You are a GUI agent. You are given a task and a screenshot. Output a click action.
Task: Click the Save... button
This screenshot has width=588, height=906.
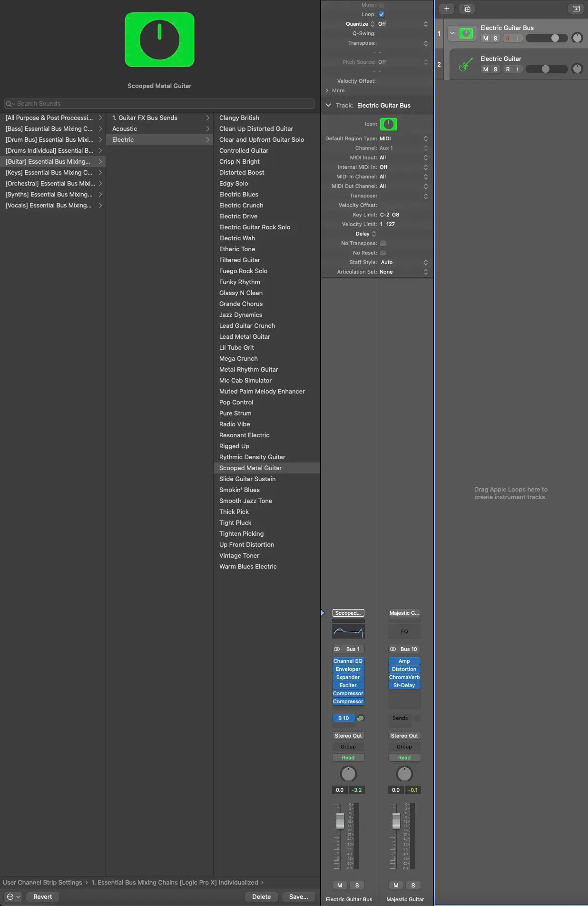point(298,896)
